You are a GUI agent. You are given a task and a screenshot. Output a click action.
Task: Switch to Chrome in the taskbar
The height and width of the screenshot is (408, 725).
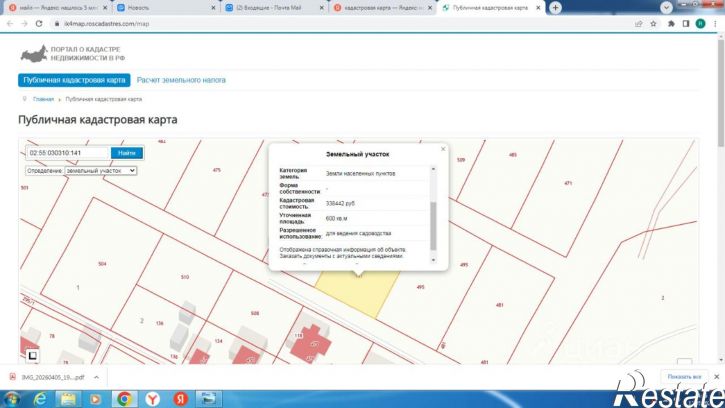[124, 399]
